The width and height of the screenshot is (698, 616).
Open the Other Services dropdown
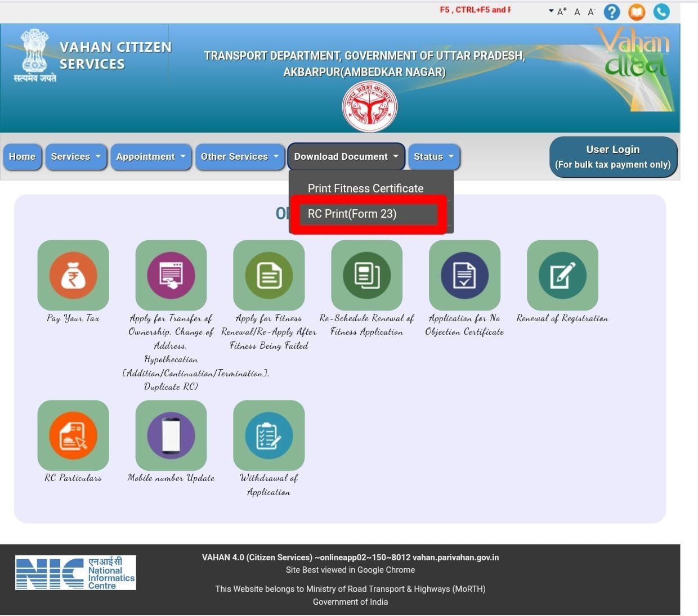pyautogui.click(x=240, y=157)
